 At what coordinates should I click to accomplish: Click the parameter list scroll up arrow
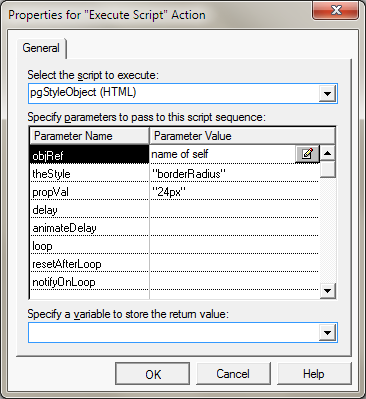pyautogui.click(x=328, y=153)
